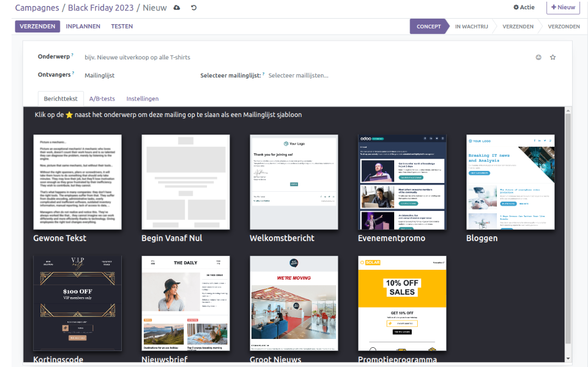The height and width of the screenshot is (367, 588).
Task: Click the INPLANNEN schedule button
Action: point(83,26)
